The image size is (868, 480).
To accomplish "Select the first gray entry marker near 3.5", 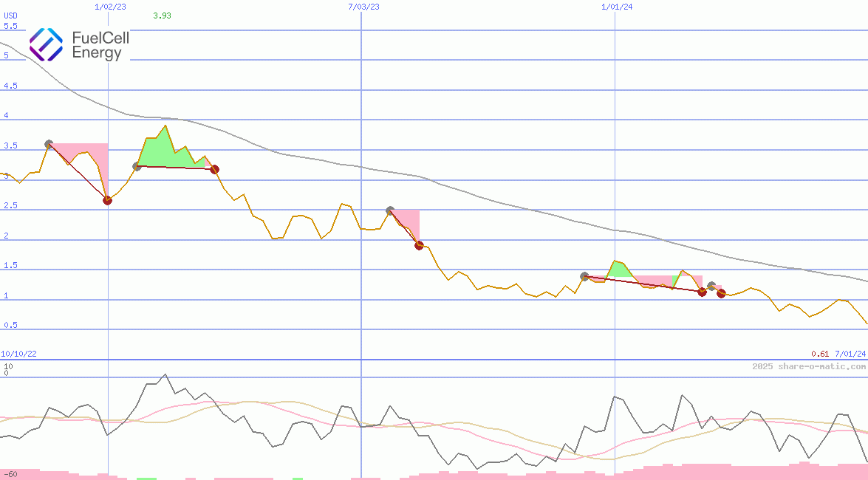I will pos(49,144).
